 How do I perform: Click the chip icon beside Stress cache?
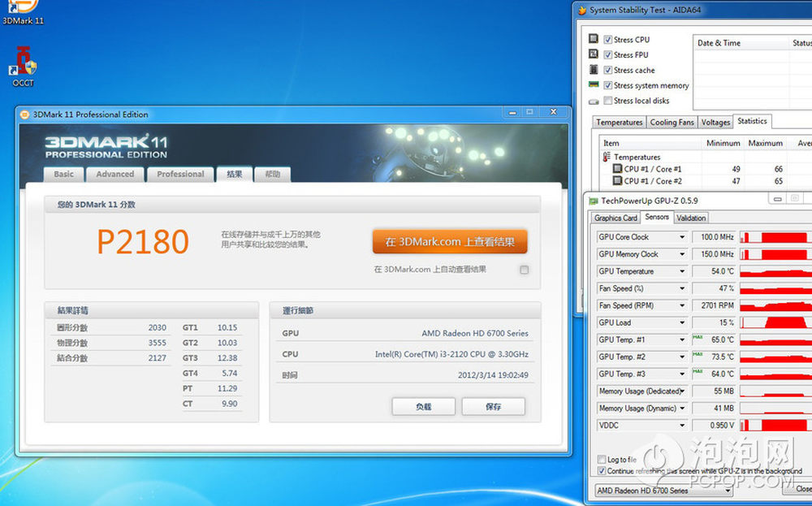[594, 69]
